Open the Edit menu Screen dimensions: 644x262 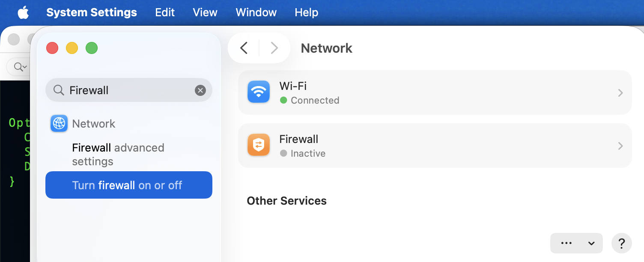165,12
